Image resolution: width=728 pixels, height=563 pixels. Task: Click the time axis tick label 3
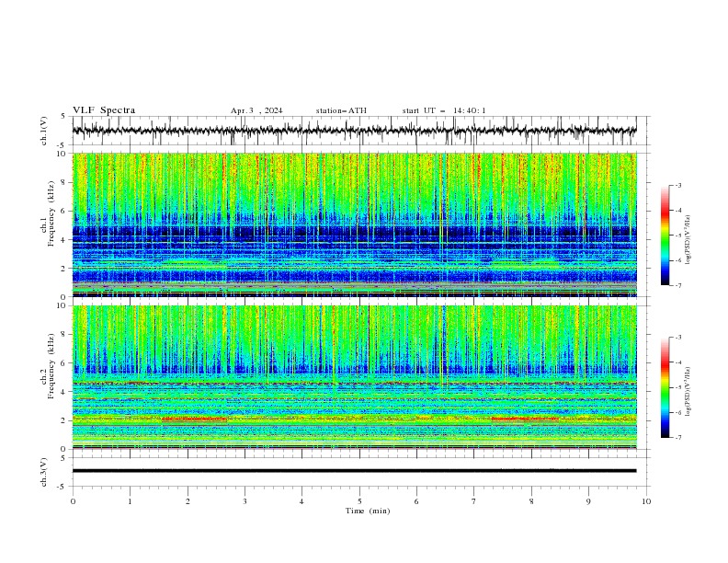click(245, 501)
